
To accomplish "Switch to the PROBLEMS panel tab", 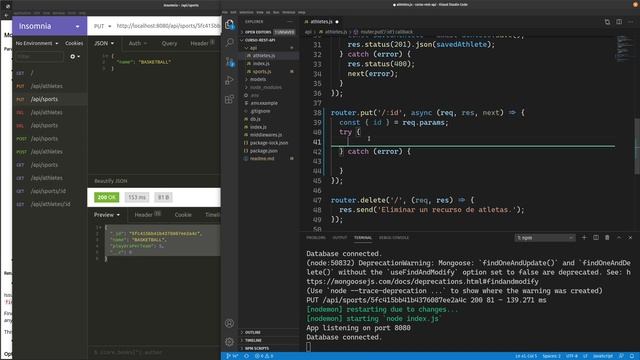I will [x=316, y=238].
